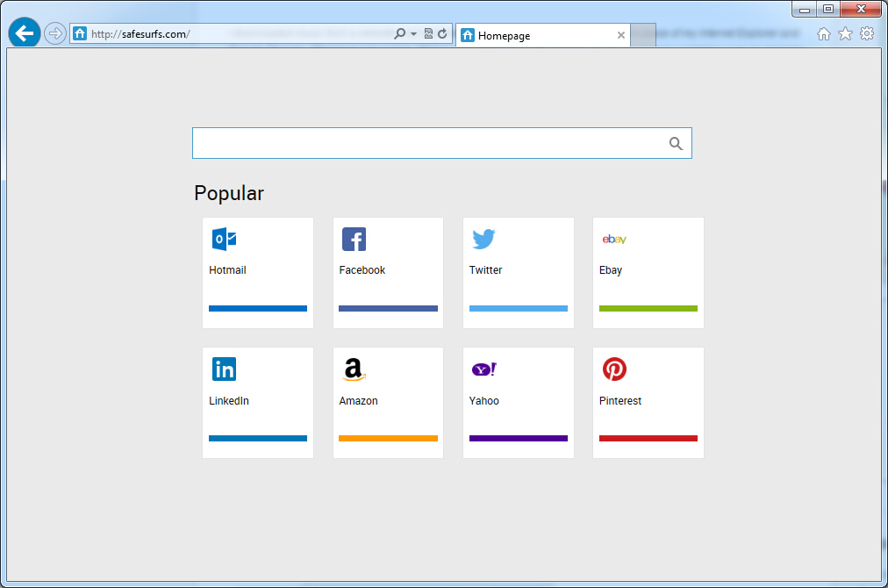Image resolution: width=888 pixels, height=588 pixels.
Task: Click the Pinterest logo icon
Action: click(614, 369)
